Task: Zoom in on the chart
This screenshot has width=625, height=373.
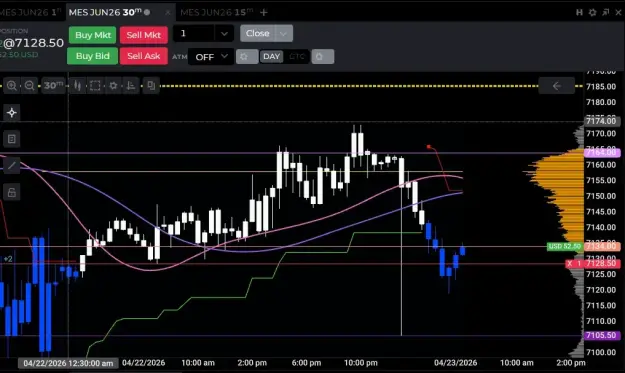Action: tap(12, 85)
